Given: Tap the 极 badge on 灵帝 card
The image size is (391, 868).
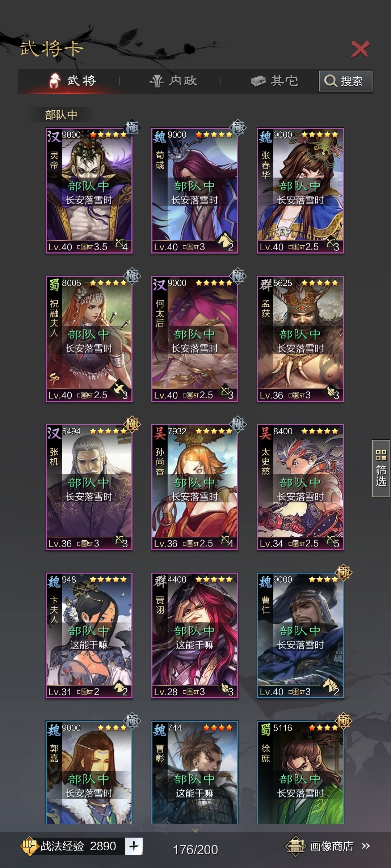Looking at the screenshot, I should point(132,127).
